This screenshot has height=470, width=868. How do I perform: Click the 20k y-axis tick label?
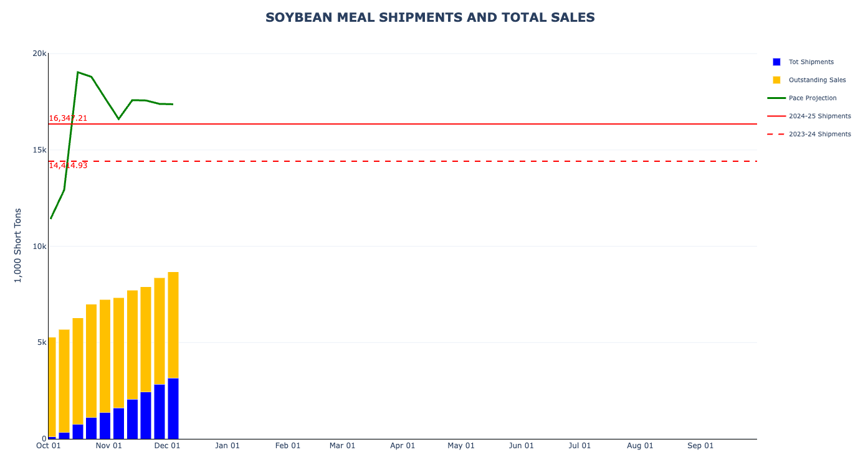[x=39, y=54]
